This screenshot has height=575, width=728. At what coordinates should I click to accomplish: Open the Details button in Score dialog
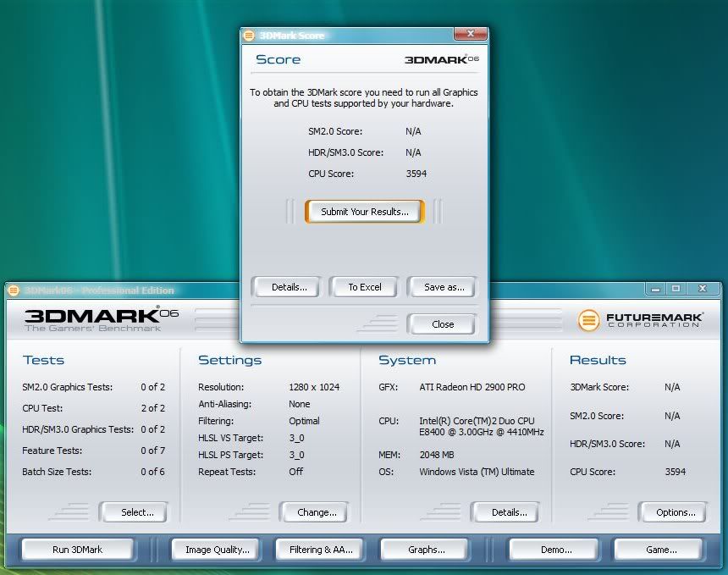(289, 287)
